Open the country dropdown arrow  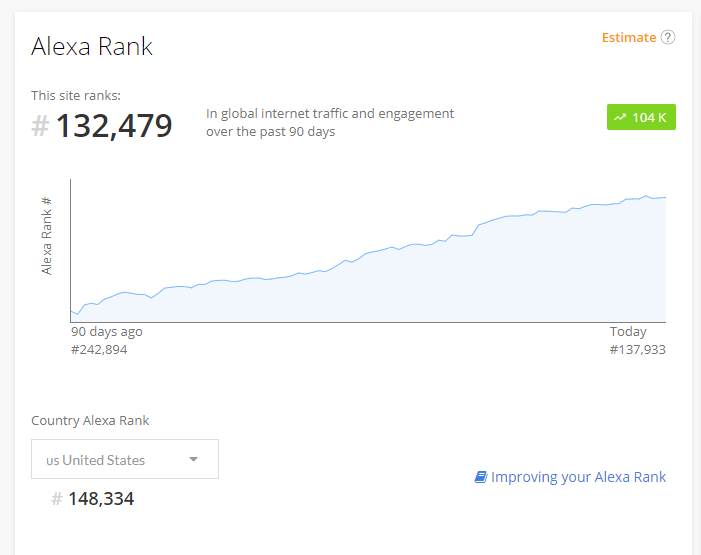[193, 460]
